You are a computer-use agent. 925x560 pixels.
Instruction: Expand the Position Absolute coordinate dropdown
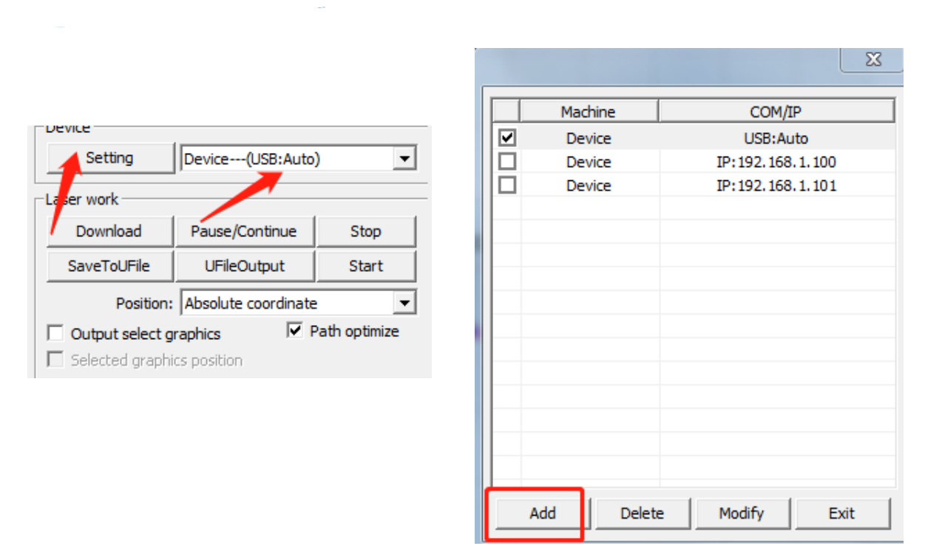[x=404, y=303]
